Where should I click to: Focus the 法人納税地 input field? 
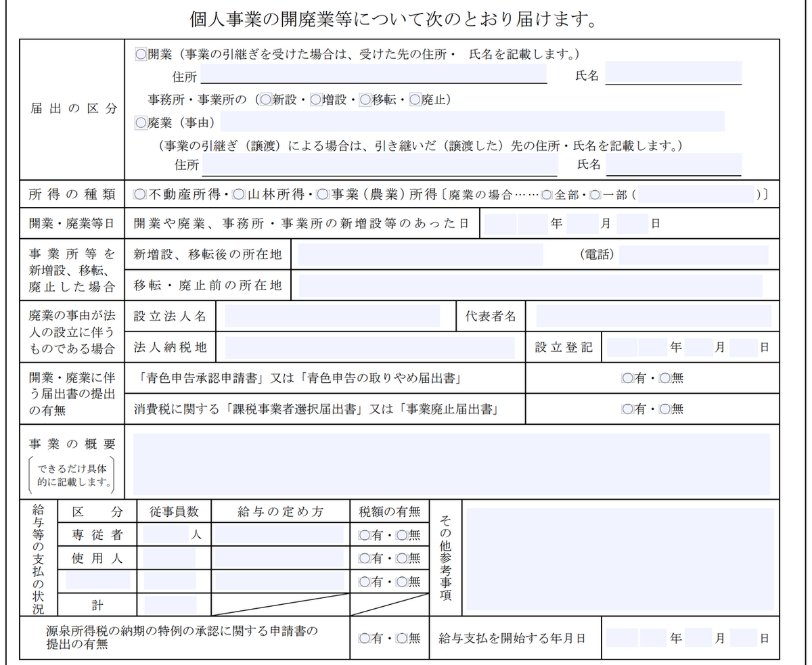[369, 347]
